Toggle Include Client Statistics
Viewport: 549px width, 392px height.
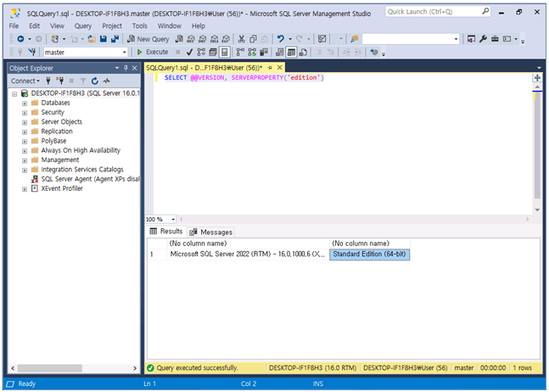(x=264, y=52)
